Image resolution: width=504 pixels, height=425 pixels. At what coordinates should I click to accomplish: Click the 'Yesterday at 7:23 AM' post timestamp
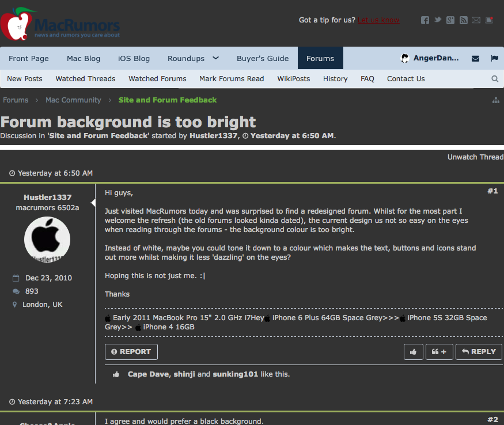pyautogui.click(x=55, y=402)
